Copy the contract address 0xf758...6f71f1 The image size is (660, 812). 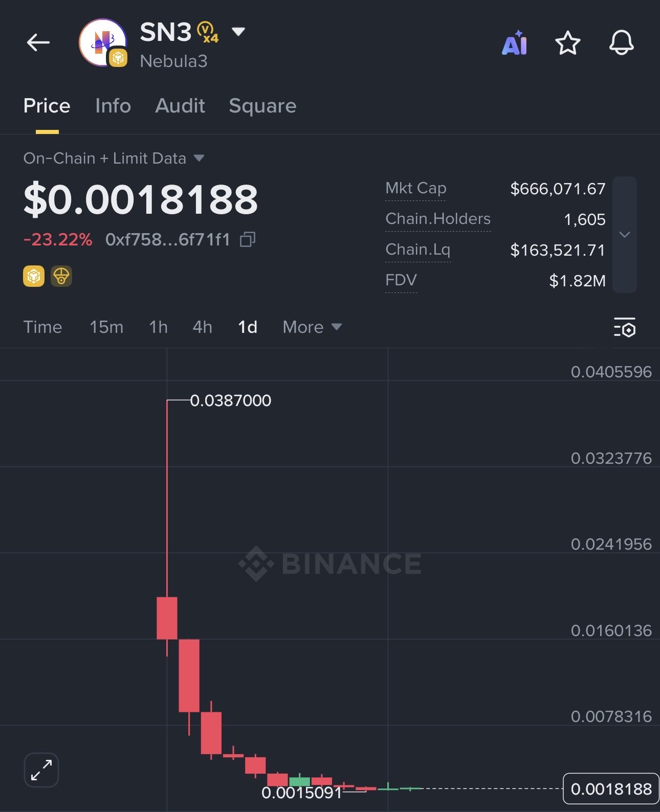[248, 239]
